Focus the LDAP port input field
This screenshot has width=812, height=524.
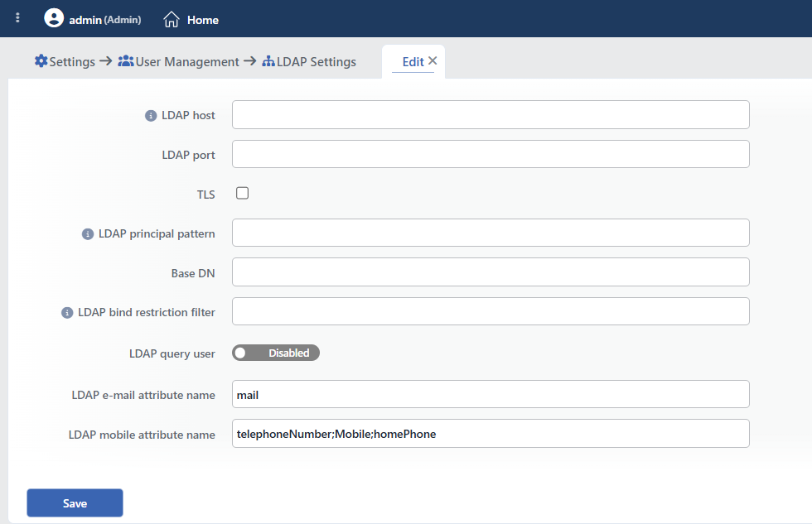click(x=491, y=154)
